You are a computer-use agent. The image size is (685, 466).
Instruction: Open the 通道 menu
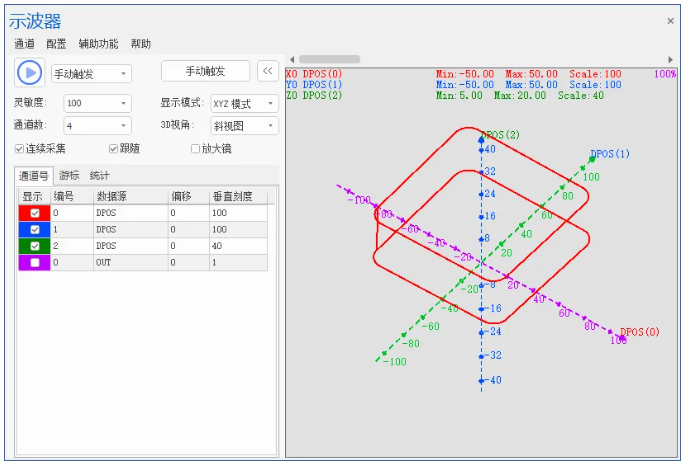pos(24,44)
